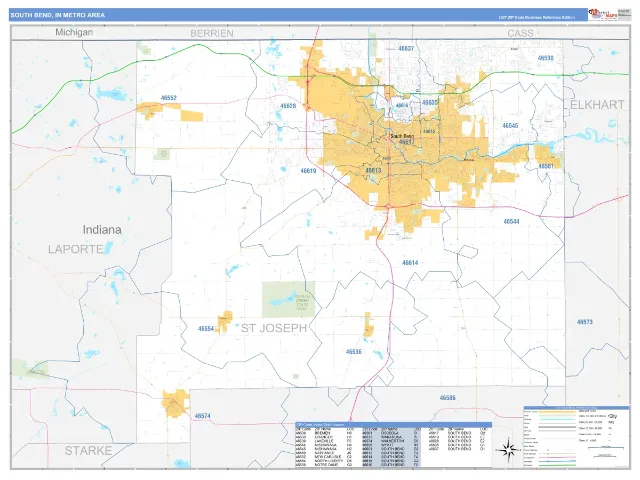Viewport: 640px width, 480px height.
Task: Click ZIP code label 46619
Action: pyautogui.click(x=308, y=171)
